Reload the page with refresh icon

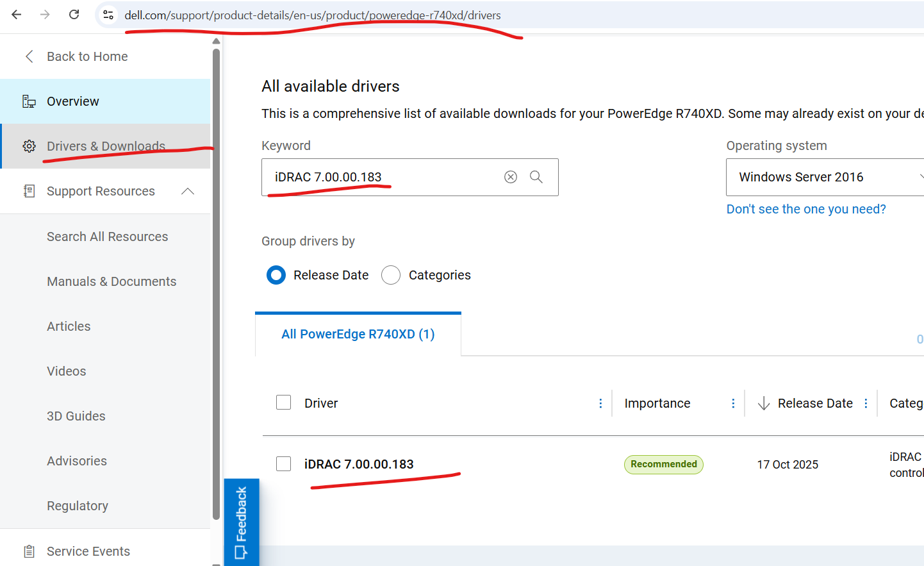tap(74, 15)
